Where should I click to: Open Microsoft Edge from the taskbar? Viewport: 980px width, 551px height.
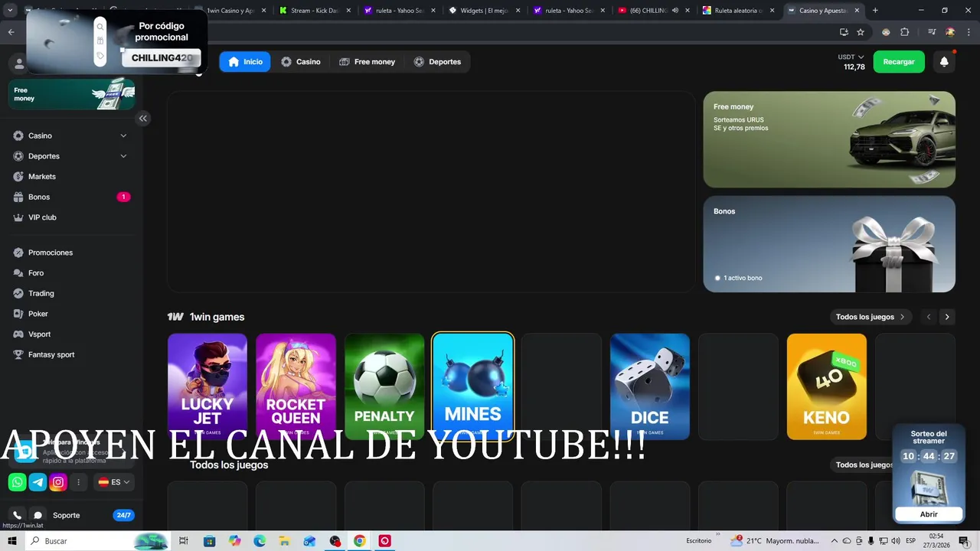pyautogui.click(x=260, y=541)
